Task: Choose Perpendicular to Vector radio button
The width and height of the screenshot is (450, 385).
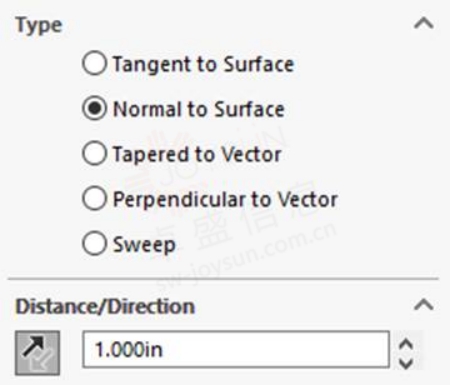Action: (x=95, y=198)
